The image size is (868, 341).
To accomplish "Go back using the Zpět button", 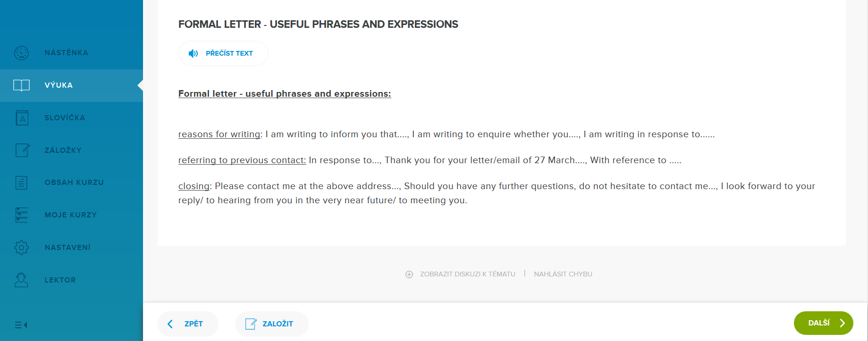I will click(x=187, y=324).
